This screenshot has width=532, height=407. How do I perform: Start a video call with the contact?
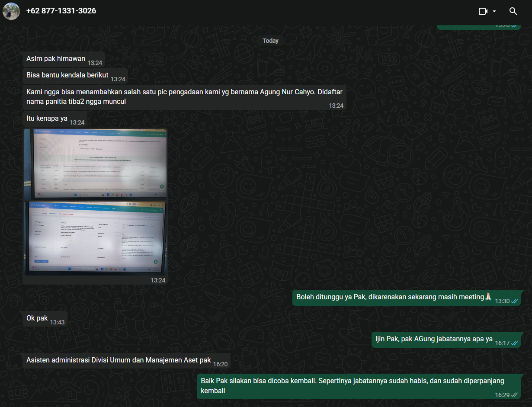[x=483, y=11]
